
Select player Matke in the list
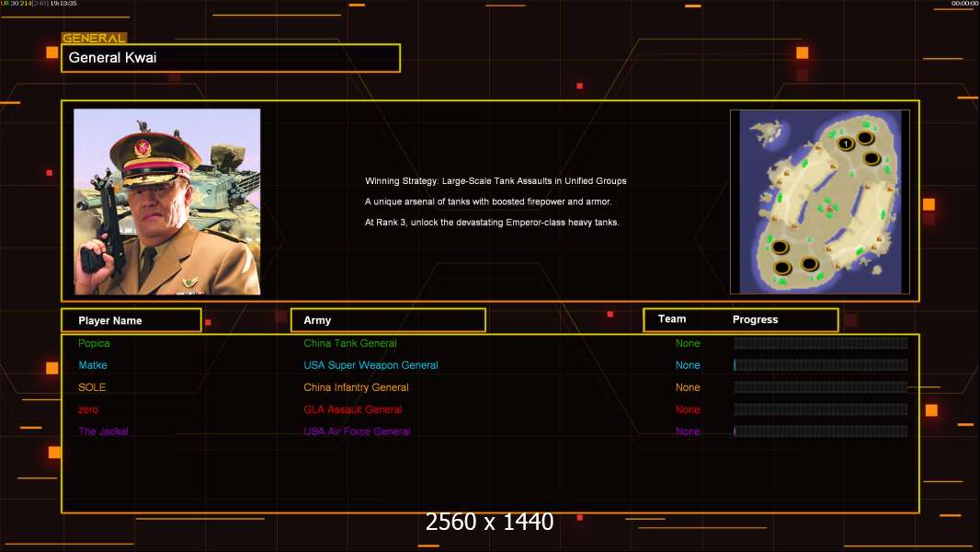(93, 365)
